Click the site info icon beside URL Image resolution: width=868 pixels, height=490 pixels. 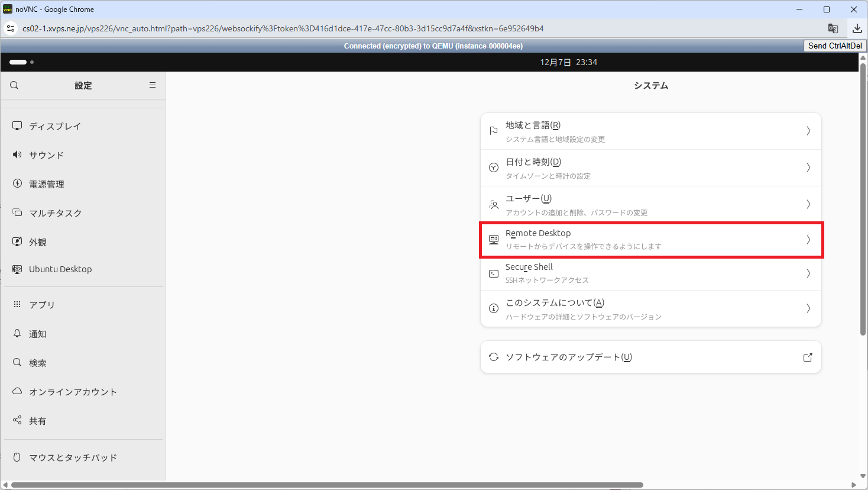[x=11, y=28]
